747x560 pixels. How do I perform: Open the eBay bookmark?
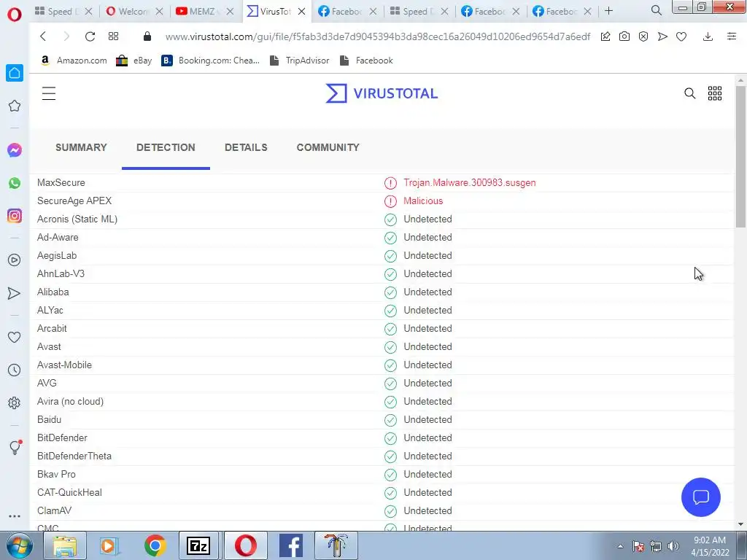pyautogui.click(x=134, y=61)
